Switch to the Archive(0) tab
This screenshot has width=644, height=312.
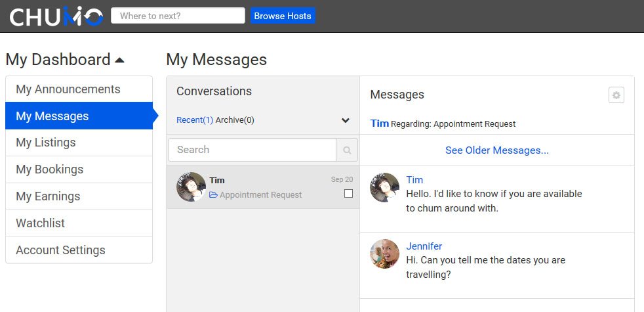[235, 120]
